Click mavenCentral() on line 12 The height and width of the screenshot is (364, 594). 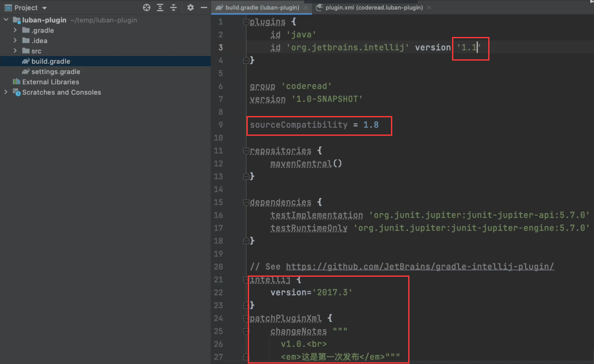[306, 163]
